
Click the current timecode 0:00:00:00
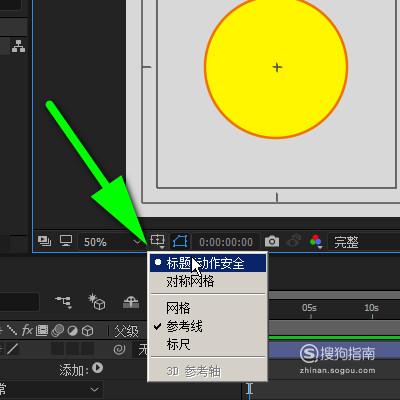pos(226,242)
